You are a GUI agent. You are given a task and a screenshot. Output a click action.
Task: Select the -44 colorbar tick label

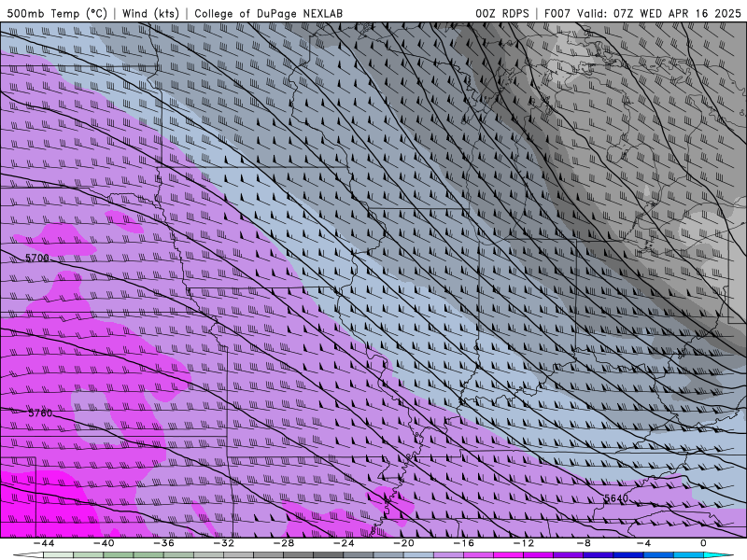(44, 543)
